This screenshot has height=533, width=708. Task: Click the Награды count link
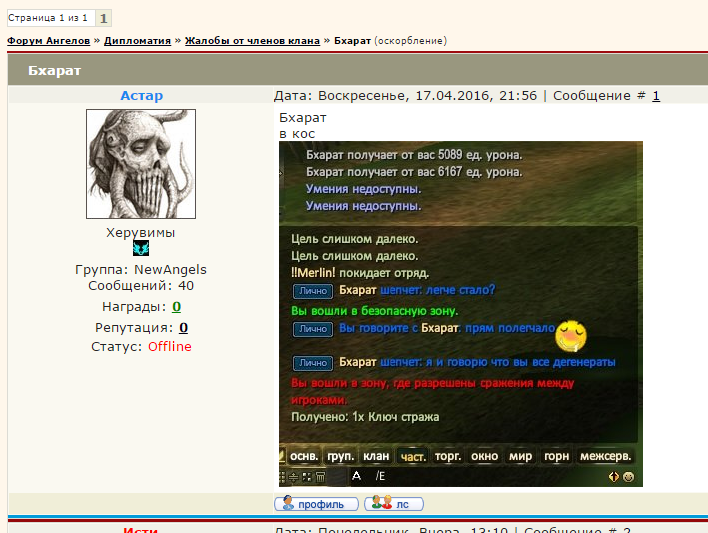click(176, 307)
